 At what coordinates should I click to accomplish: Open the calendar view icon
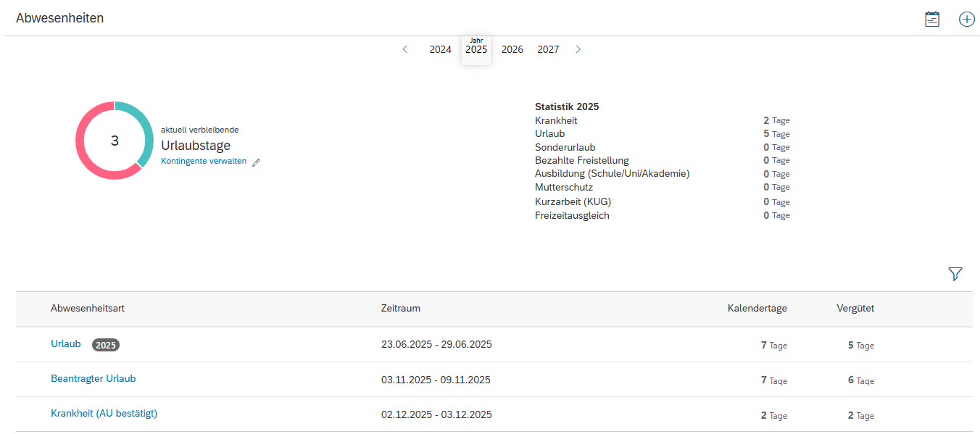pyautogui.click(x=932, y=20)
